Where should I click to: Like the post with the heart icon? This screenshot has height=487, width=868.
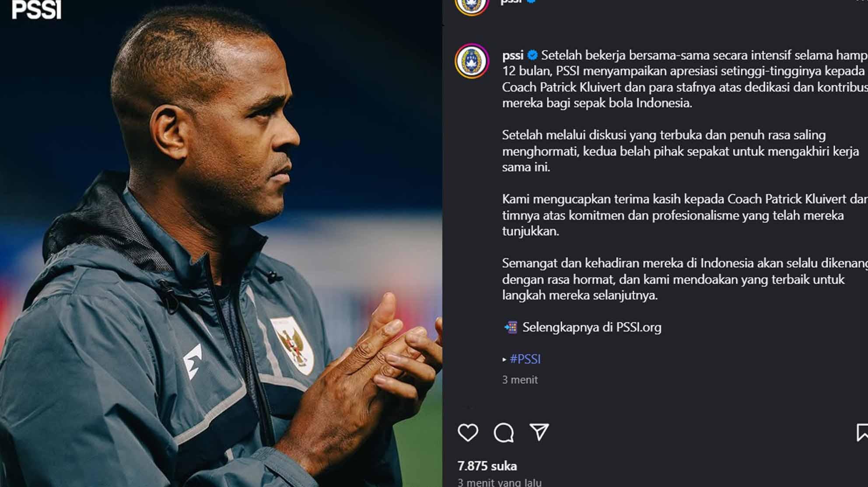pos(468,432)
